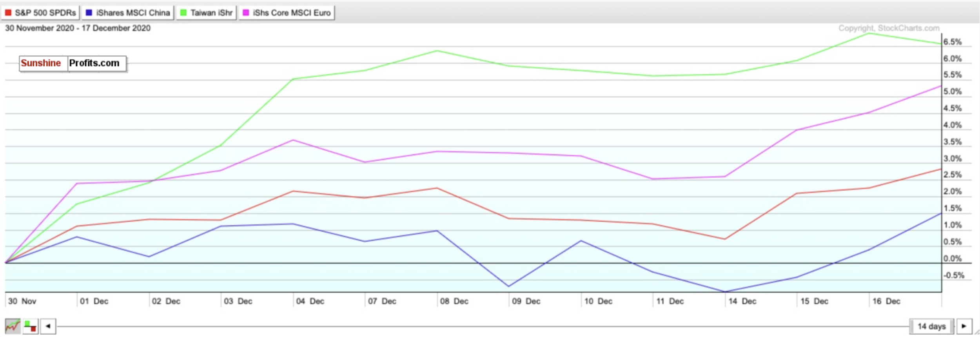
Task: Click the green Taiwan iShr color swatch
Action: [x=183, y=13]
